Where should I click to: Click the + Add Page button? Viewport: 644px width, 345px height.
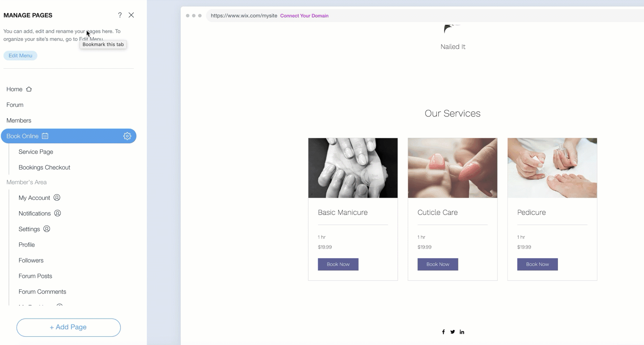tap(69, 328)
